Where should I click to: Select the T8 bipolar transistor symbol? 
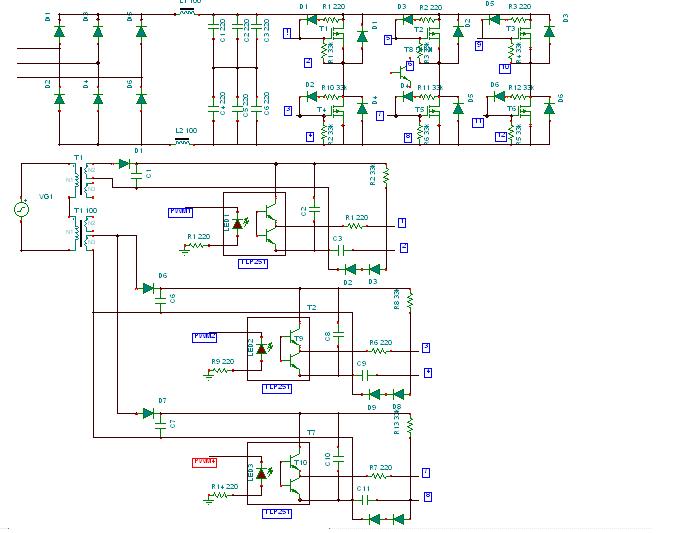tap(403, 73)
